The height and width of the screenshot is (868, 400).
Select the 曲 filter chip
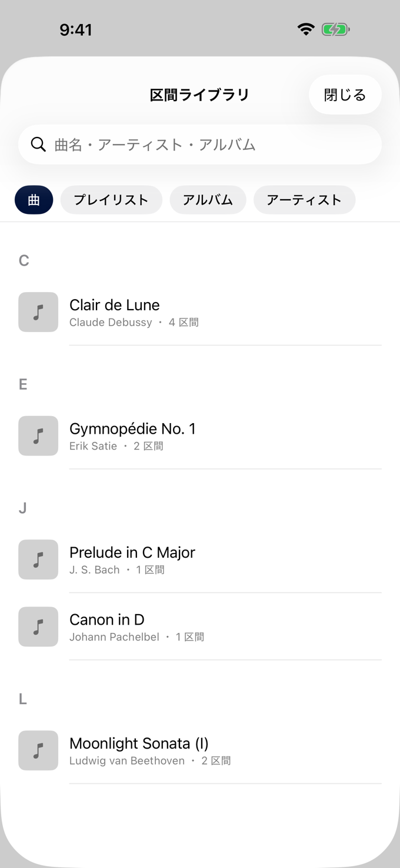[34, 200]
